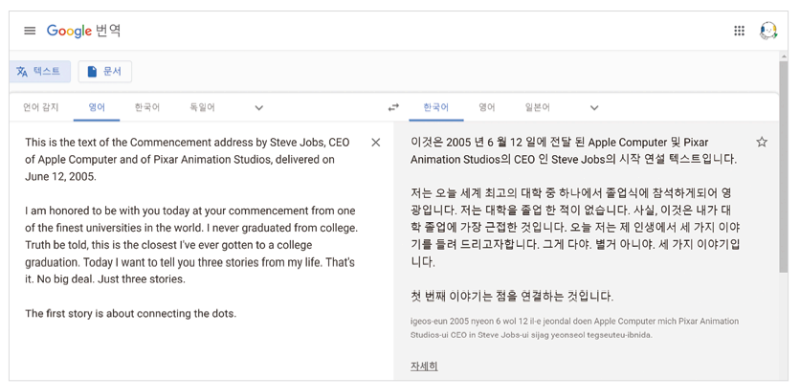Choose 언어 감지 source language tab

[41, 107]
